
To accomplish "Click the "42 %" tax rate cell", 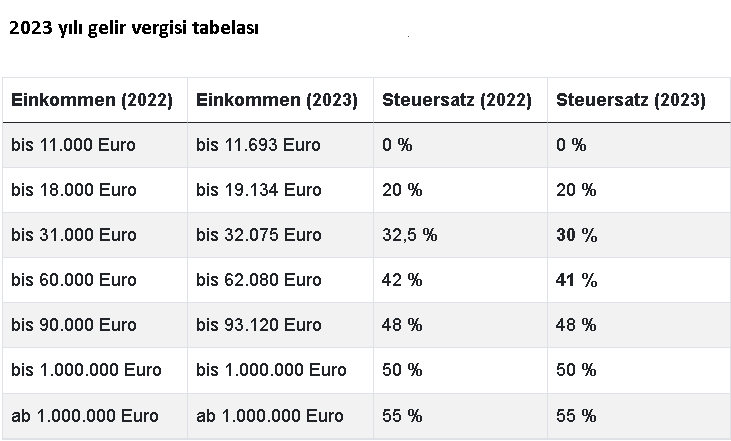I will click(x=402, y=280).
